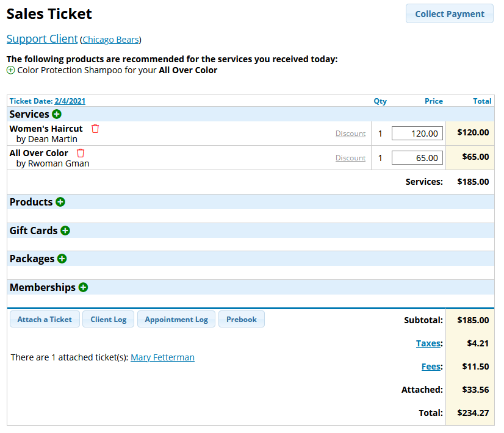The image size is (504, 433).
Task: Add a package via the plus icon
Action: click(62, 259)
